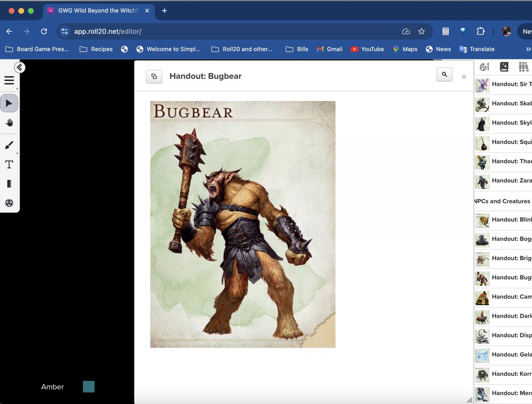The width and height of the screenshot is (532, 404).
Task: Open the Handout: Skab... journal entry
Action: point(503,103)
